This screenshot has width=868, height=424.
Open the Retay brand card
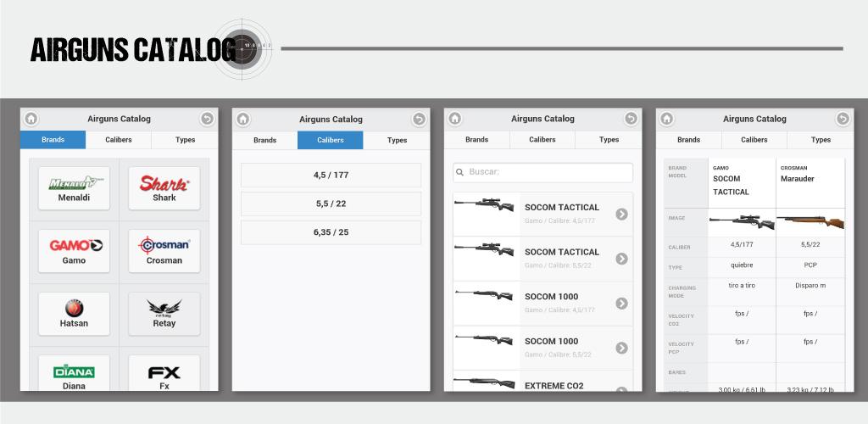(164, 314)
